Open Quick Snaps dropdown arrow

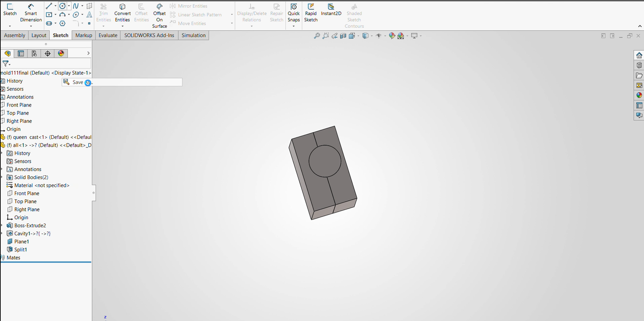pyautogui.click(x=293, y=26)
